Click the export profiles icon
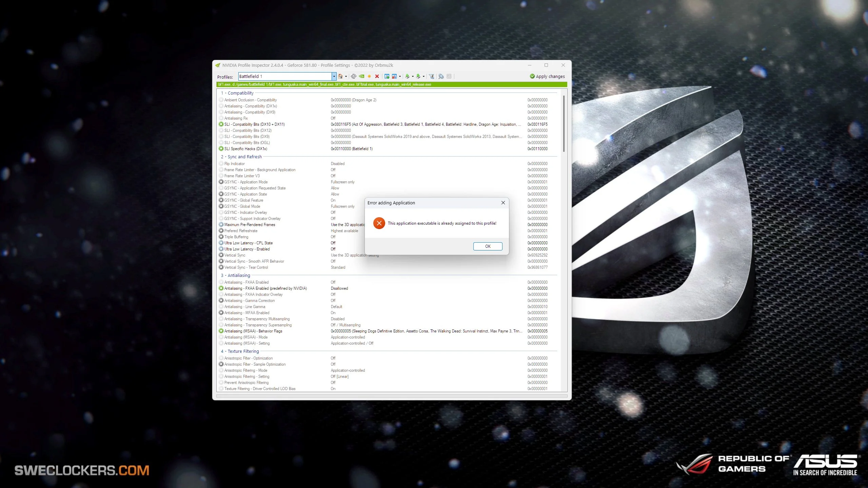Image resolution: width=868 pixels, height=488 pixels. (x=407, y=76)
